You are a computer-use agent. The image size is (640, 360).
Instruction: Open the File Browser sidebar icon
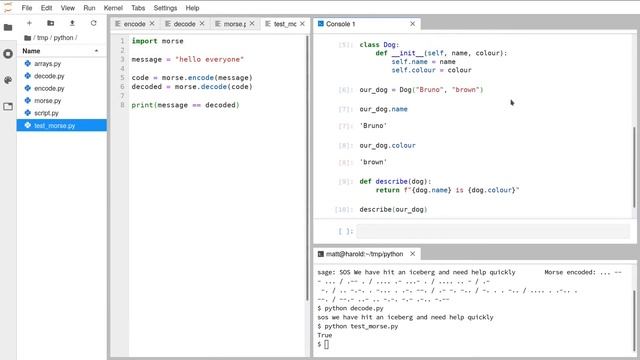pos(8,27)
